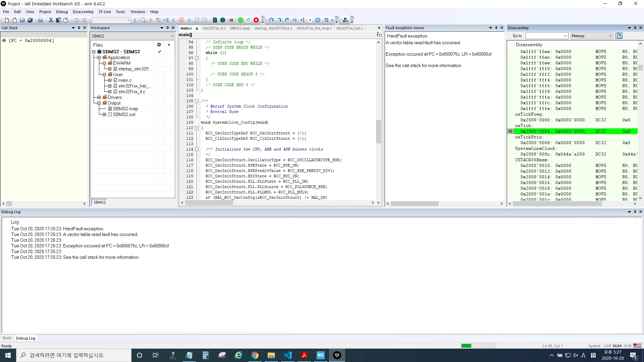
Task: Toggle mixed-mode button in Disassembly panel
Action: click(x=619, y=36)
